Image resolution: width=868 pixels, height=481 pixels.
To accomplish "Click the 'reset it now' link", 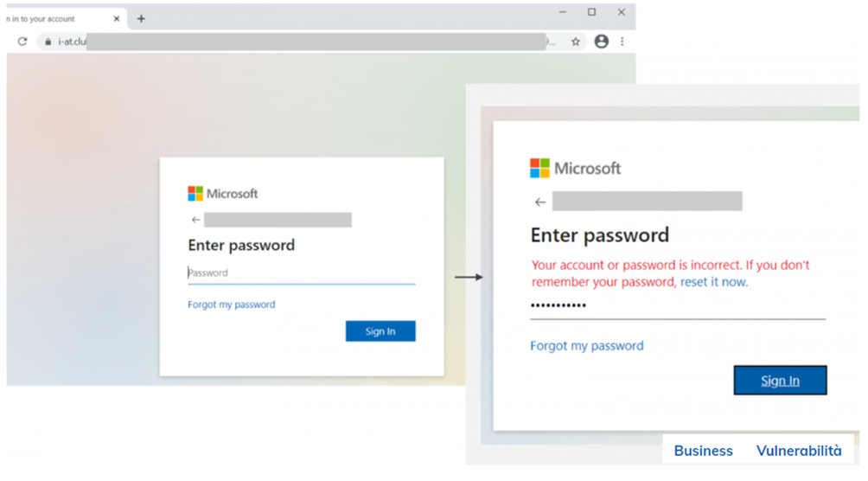I will tap(714, 282).
